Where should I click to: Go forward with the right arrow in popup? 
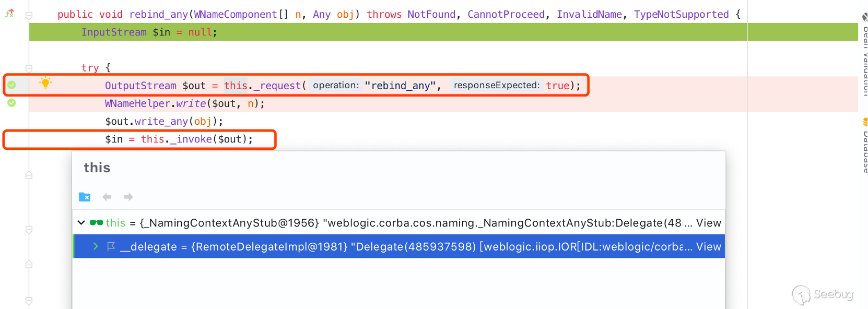(x=128, y=197)
